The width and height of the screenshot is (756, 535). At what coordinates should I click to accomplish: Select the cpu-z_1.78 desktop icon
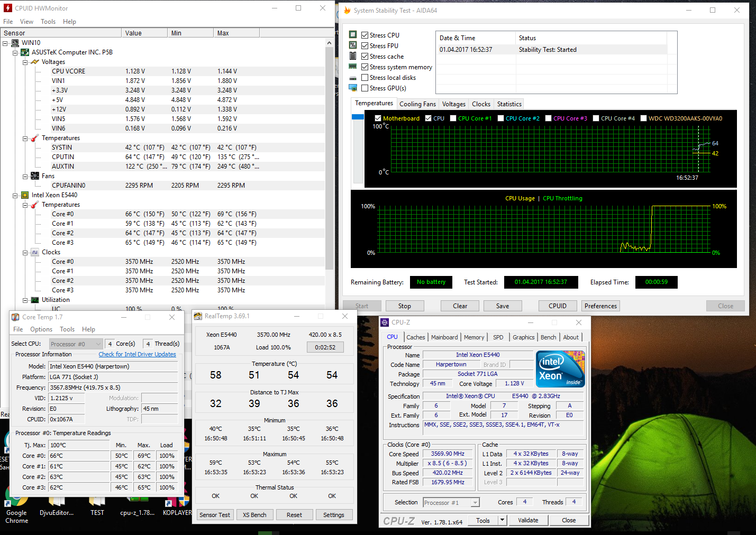click(137, 506)
